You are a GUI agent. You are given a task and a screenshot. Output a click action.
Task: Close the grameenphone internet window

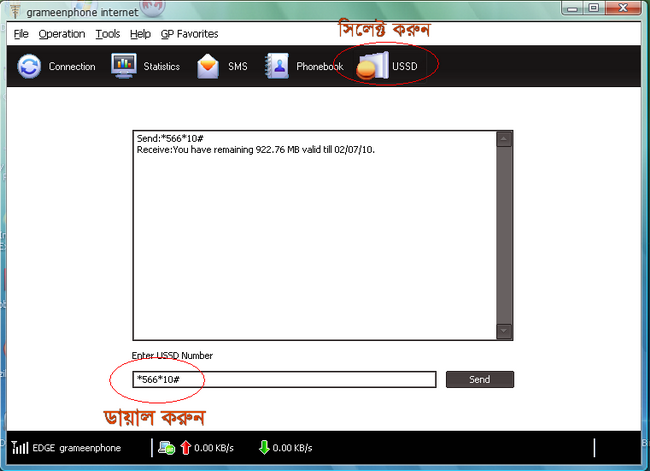click(x=623, y=8)
